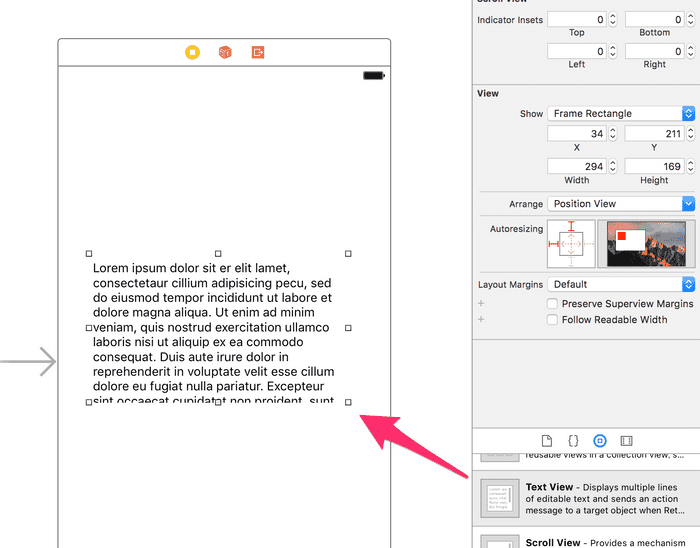Switch to the Media library tab
This screenshot has height=548, width=700.
coord(626,440)
